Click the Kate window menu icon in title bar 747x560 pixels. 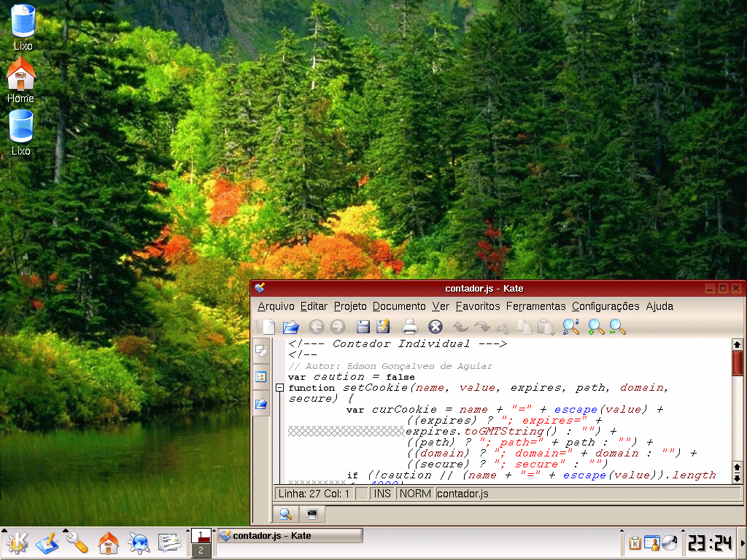tap(260, 288)
